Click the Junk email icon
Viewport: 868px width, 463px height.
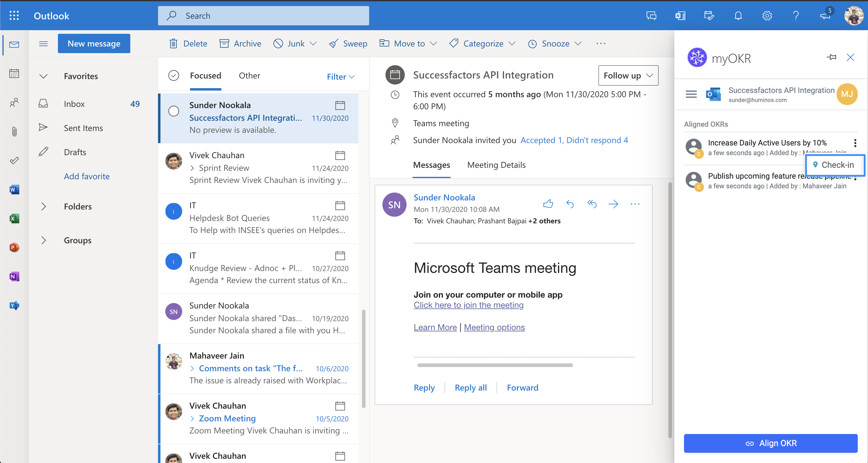[x=278, y=44]
